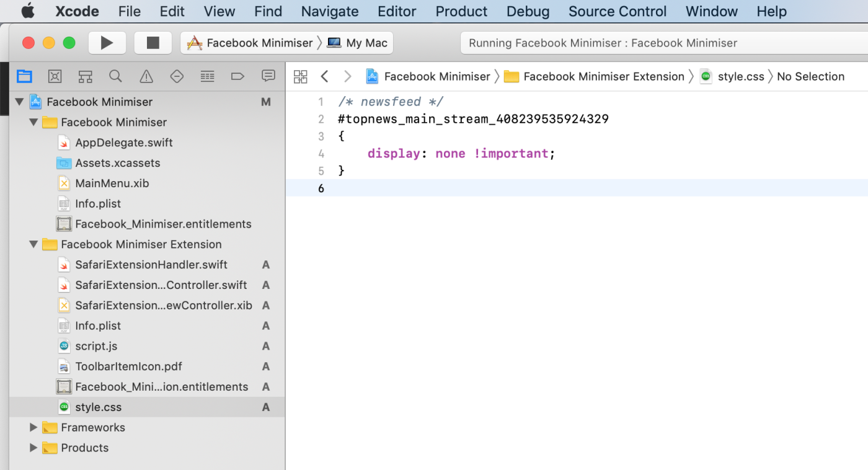Open the style.css jump bar item
The image size is (868, 470).
point(732,76)
